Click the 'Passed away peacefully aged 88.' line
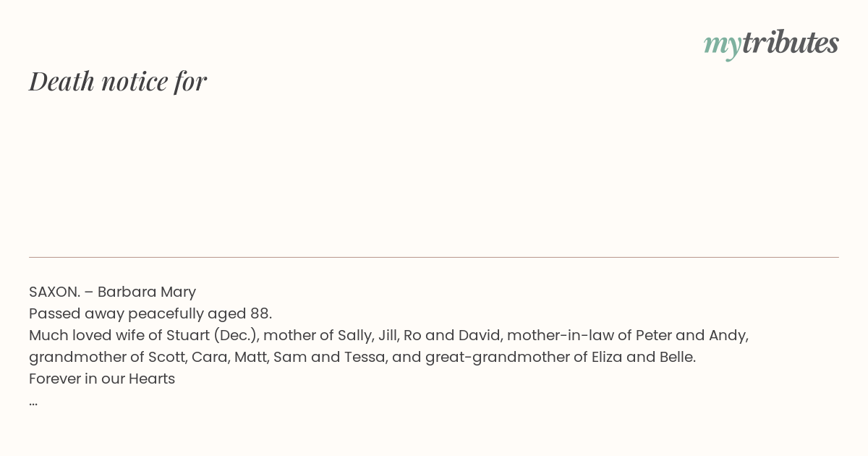The width and height of the screenshot is (868, 456). 150,313
